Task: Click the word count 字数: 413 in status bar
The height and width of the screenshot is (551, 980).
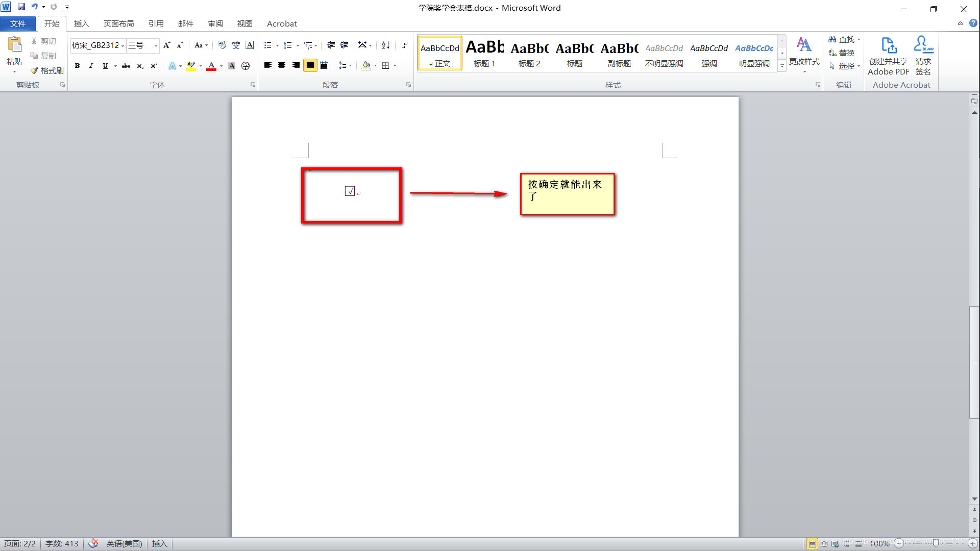Action: (x=62, y=544)
